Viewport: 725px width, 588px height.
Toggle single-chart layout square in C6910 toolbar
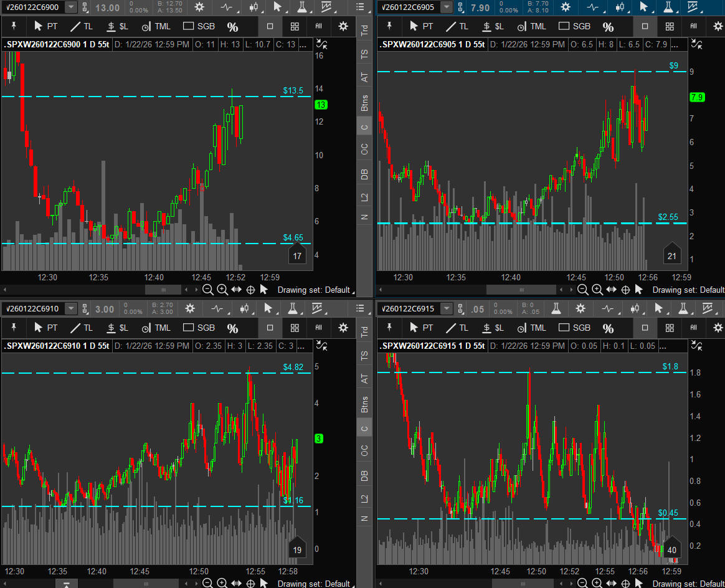[270, 328]
